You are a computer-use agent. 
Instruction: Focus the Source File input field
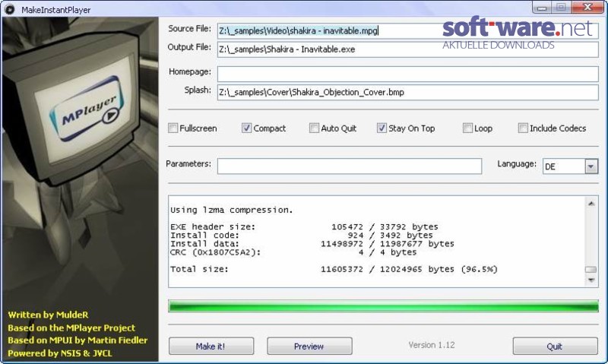[407, 30]
